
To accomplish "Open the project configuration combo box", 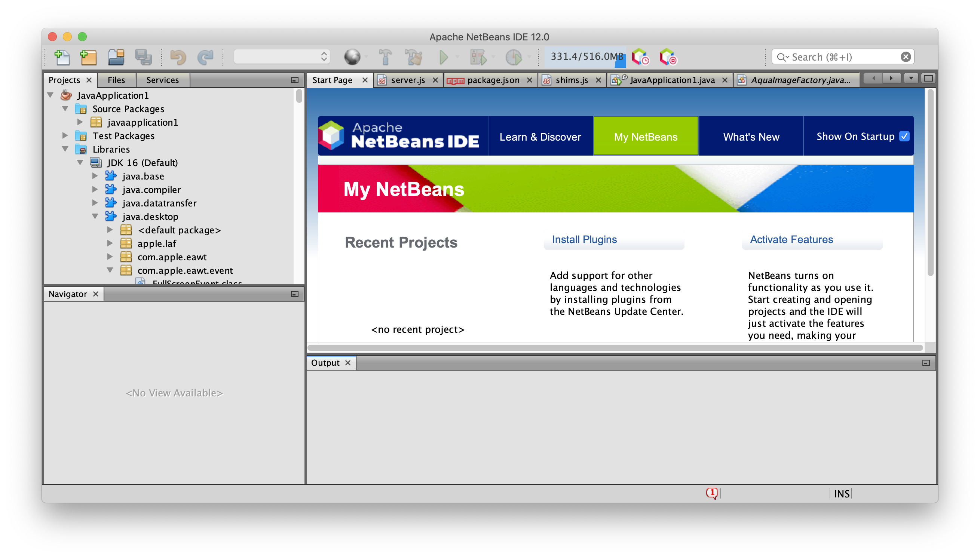I will click(282, 57).
